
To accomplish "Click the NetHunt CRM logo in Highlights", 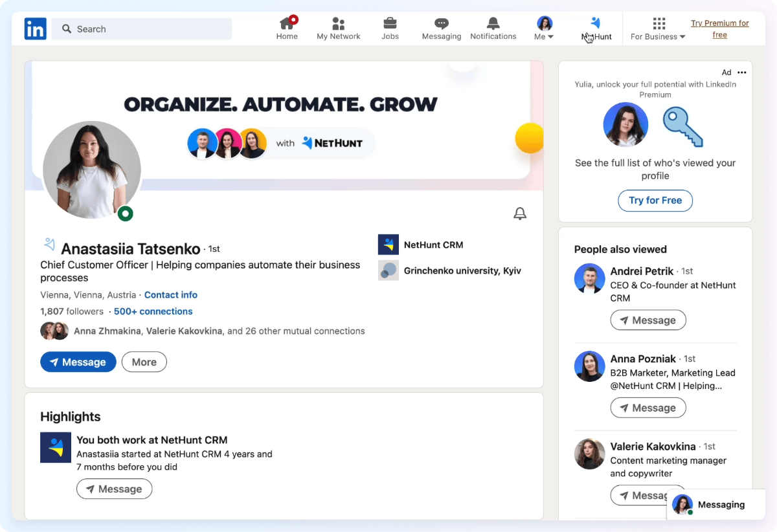I will coord(56,447).
